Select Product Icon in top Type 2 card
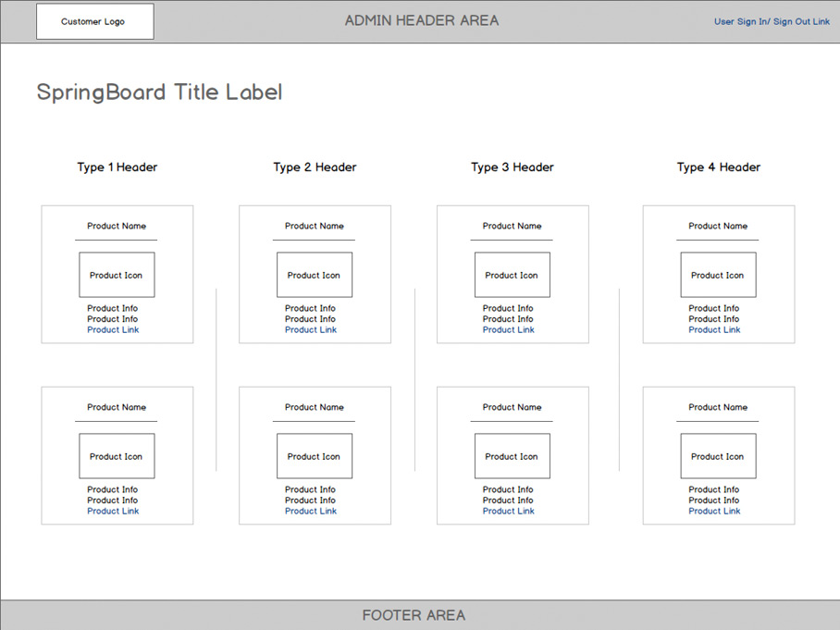Screen dimensions: 840x630 pyautogui.click(x=315, y=275)
